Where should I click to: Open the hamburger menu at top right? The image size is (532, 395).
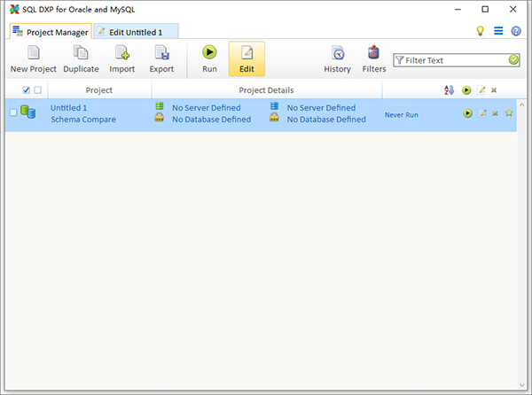[498, 31]
